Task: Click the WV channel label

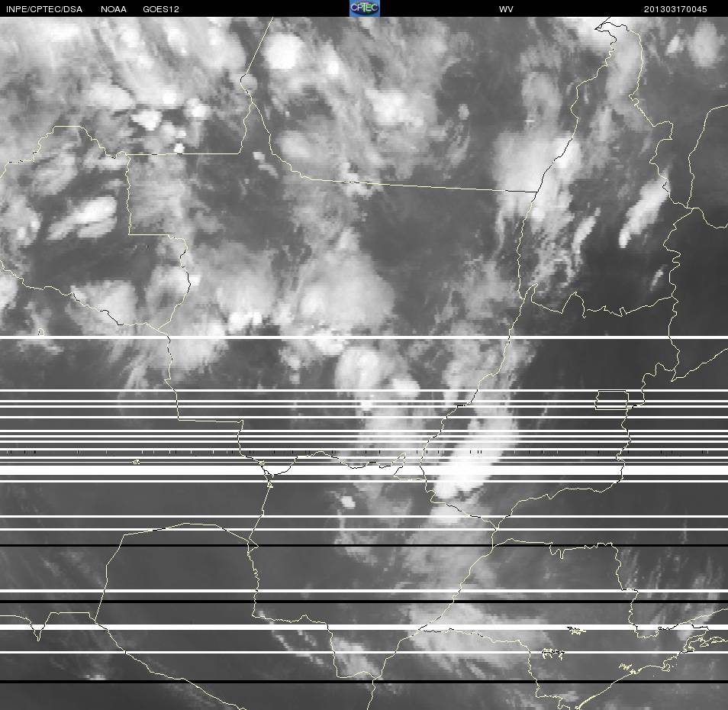Action: (506, 9)
